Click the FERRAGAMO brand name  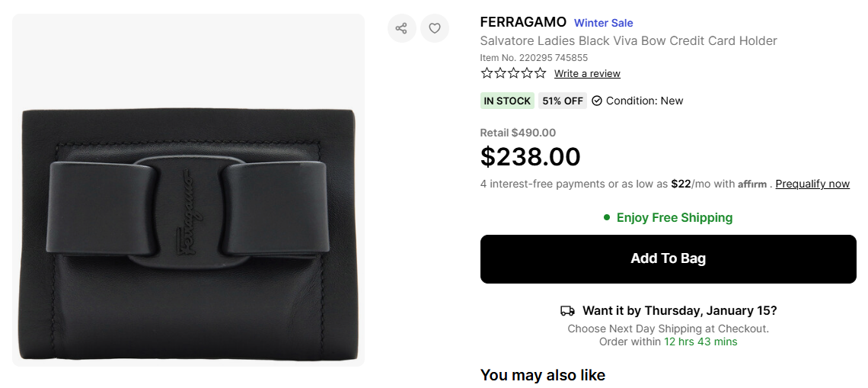(523, 22)
